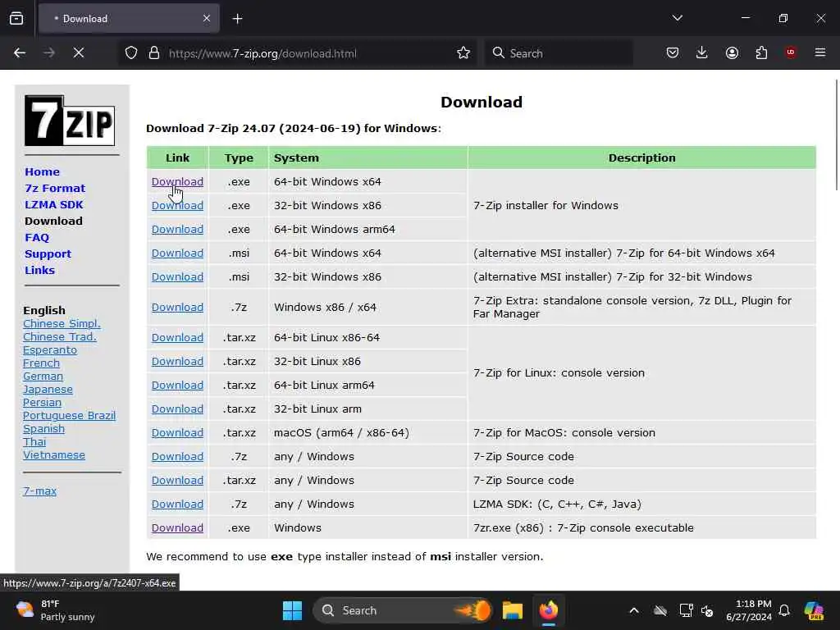Open the uBlock Origin extension icon

coord(790,52)
